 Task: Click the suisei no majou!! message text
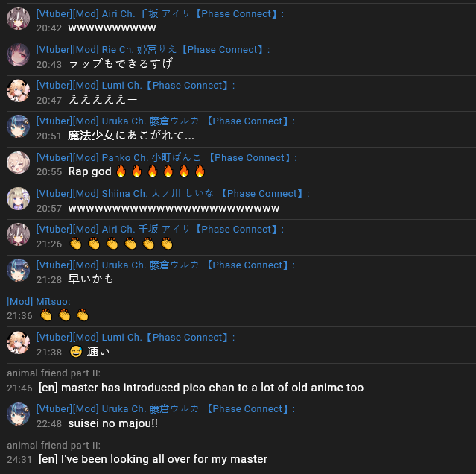click(113, 423)
